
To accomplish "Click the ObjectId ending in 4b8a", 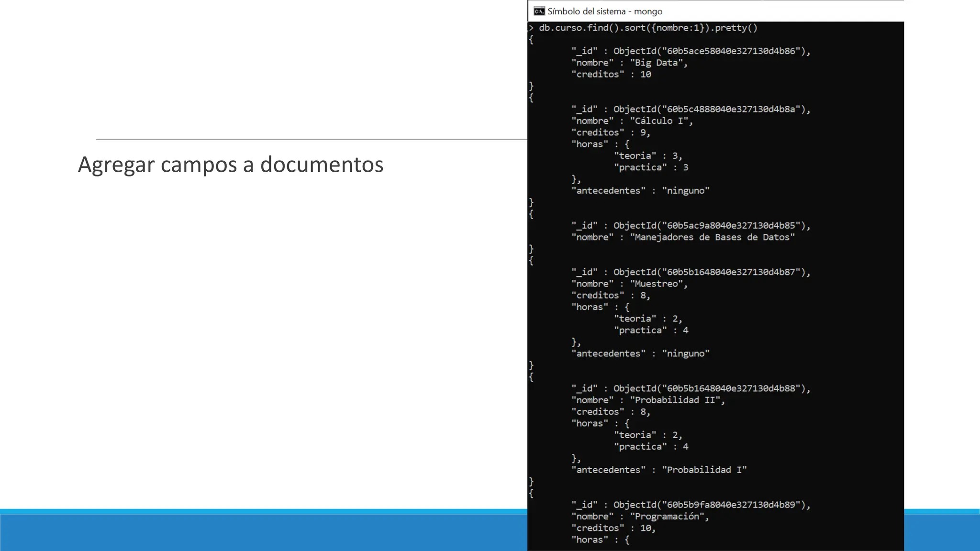I will coord(712,110).
